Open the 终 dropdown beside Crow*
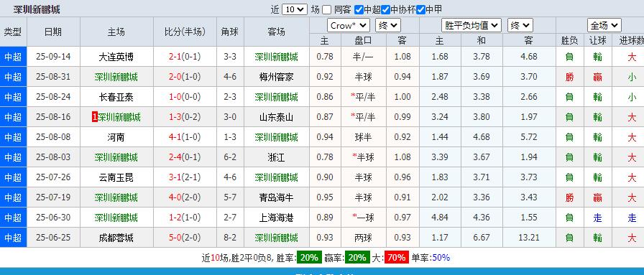 pyautogui.click(x=387, y=25)
